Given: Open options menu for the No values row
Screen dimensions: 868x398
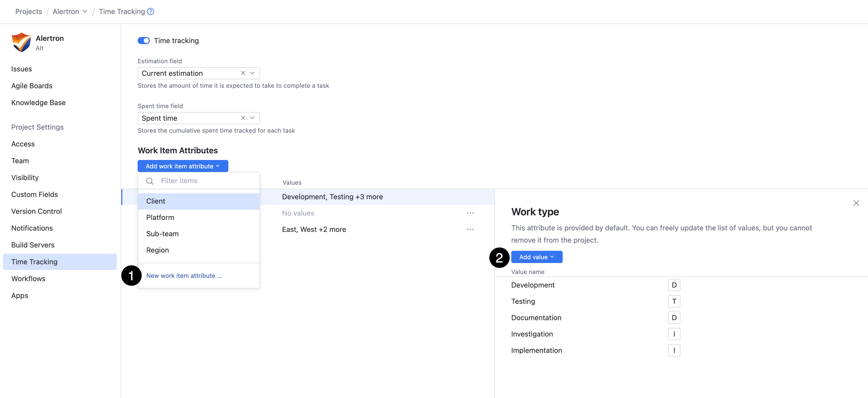Looking at the screenshot, I should tap(471, 213).
